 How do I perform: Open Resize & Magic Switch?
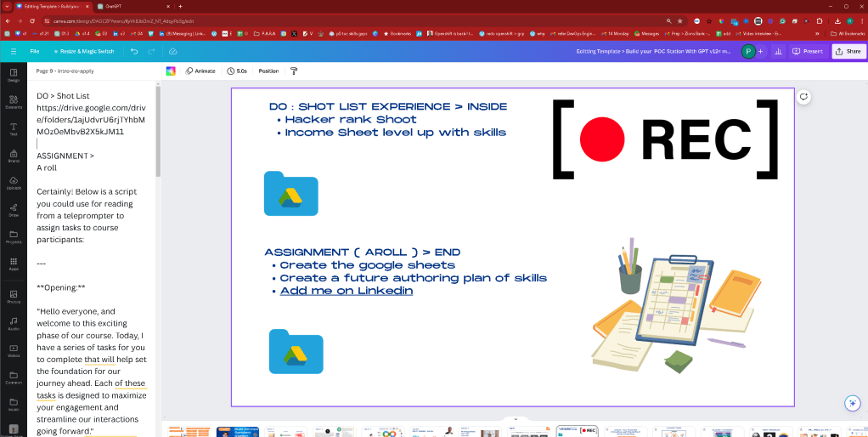click(x=84, y=51)
